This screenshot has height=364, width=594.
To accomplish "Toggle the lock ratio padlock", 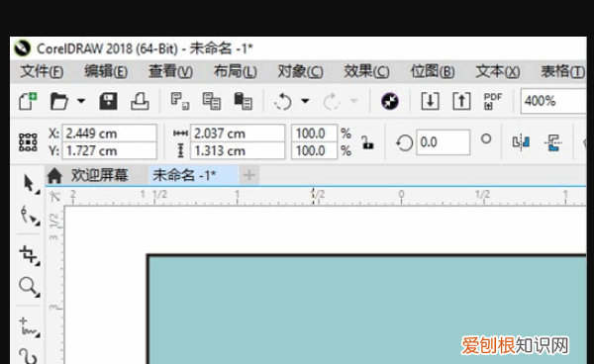I will [x=367, y=142].
